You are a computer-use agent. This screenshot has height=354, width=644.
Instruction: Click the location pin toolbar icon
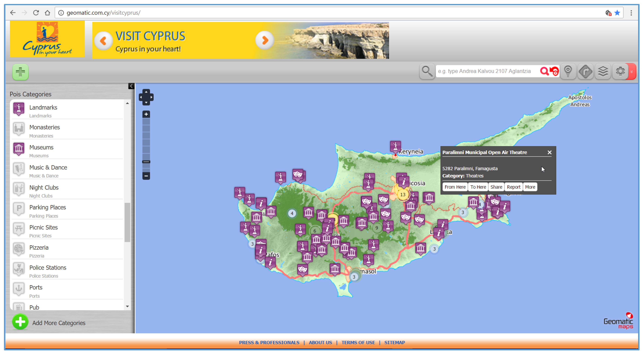568,72
